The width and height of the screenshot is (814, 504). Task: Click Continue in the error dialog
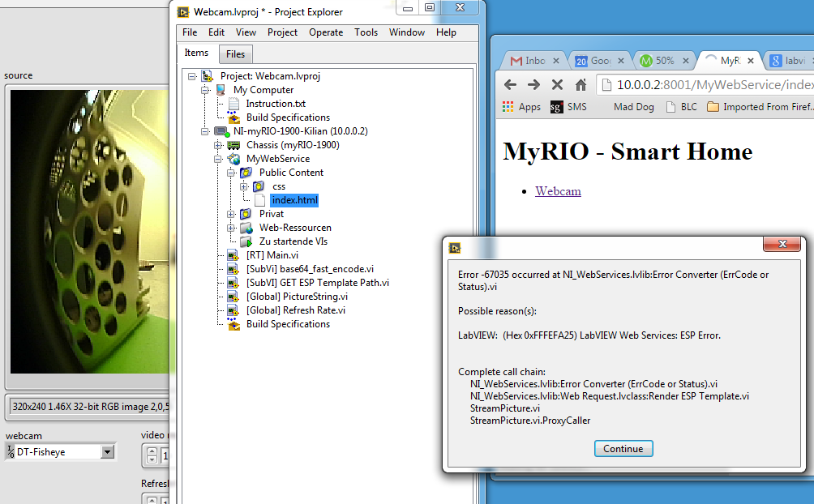623,448
